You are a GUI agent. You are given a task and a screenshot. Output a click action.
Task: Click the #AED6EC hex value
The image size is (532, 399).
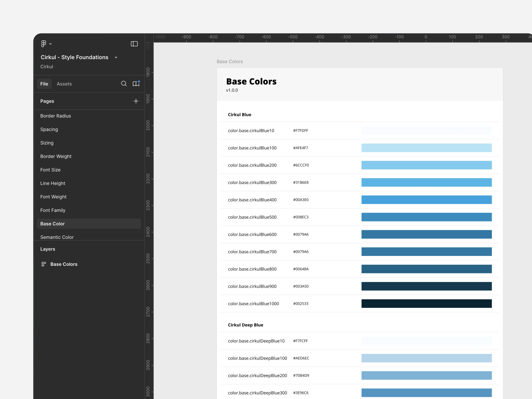[x=301, y=358]
